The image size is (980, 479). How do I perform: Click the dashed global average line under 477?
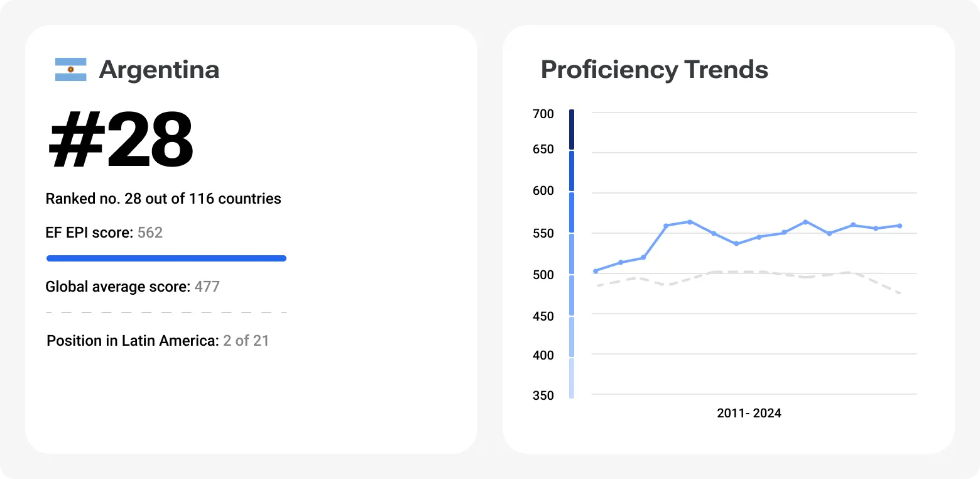point(166,312)
